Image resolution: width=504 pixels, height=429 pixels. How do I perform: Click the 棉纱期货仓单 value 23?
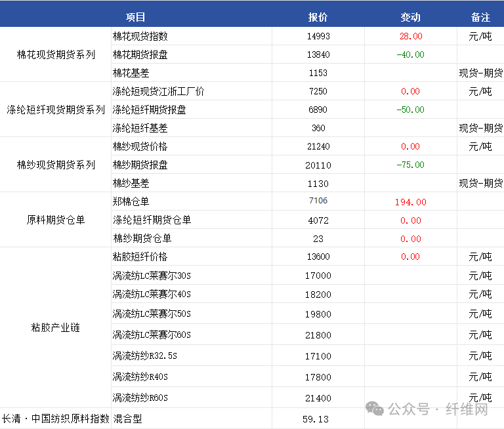[318, 239]
